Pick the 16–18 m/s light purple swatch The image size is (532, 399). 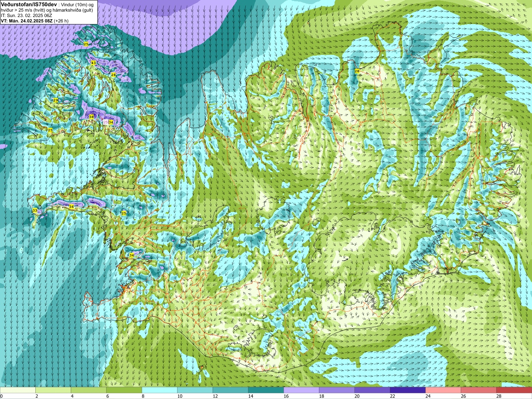tap(301, 390)
